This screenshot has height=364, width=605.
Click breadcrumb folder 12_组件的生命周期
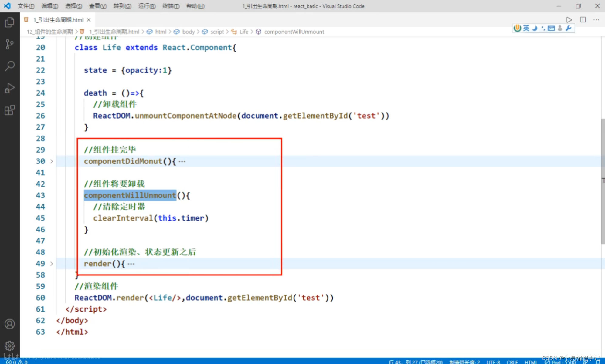[x=50, y=32]
